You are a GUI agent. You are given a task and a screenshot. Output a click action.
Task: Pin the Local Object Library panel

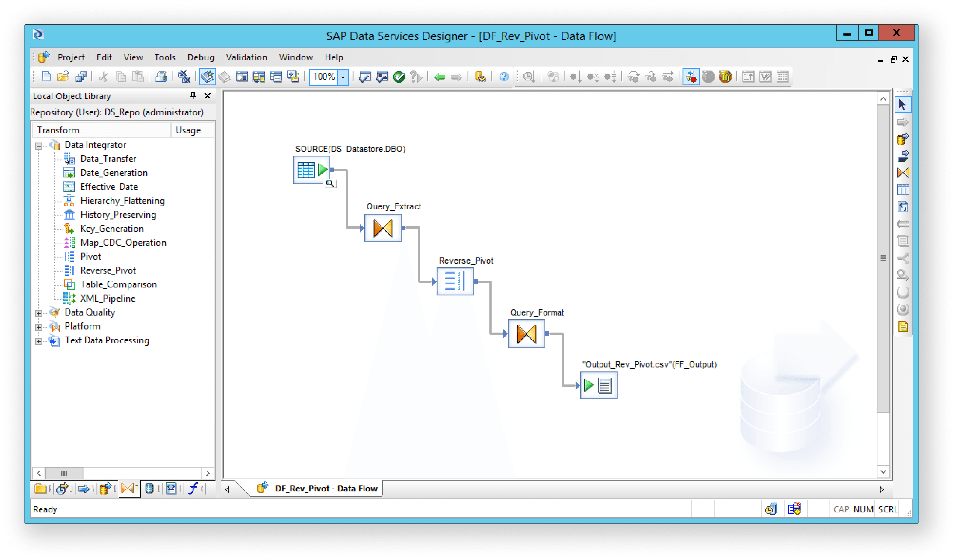click(x=193, y=95)
